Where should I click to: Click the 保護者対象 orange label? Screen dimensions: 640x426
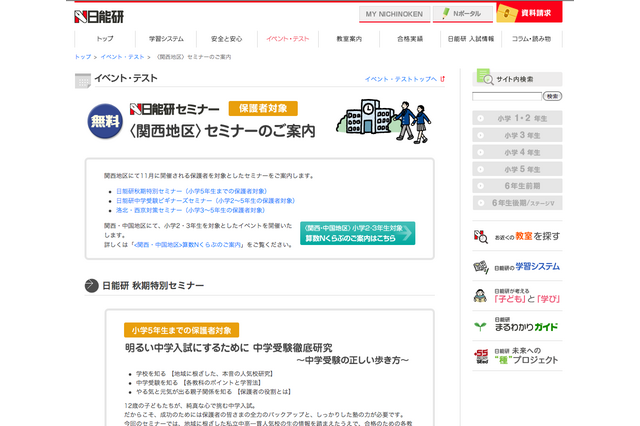pos(263,109)
